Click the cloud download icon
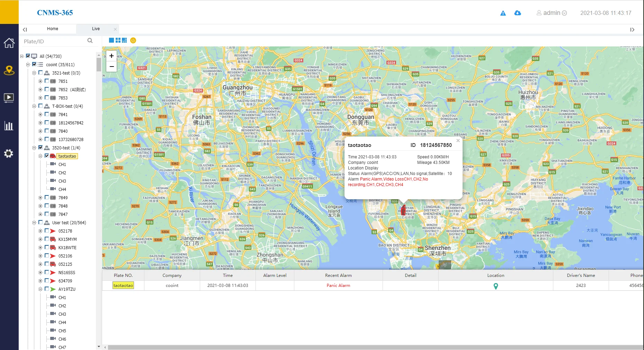 pyautogui.click(x=518, y=13)
